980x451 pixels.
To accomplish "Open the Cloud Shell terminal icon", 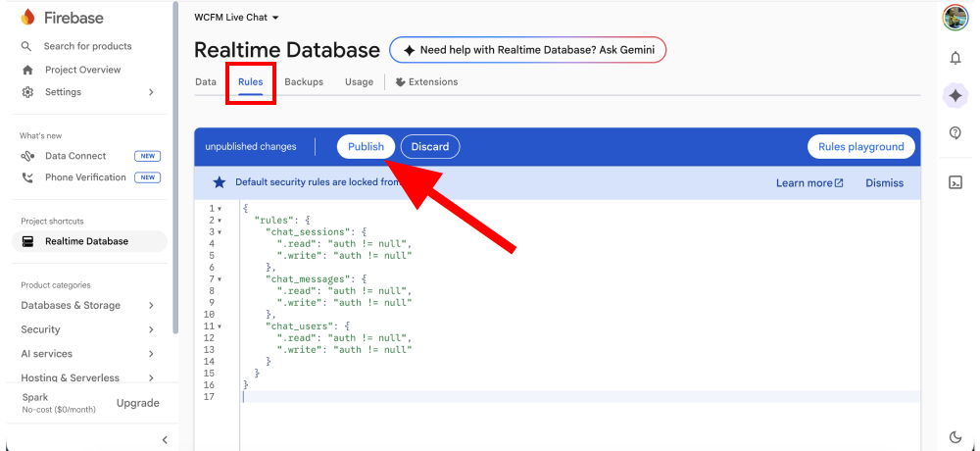I will pos(955,182).
